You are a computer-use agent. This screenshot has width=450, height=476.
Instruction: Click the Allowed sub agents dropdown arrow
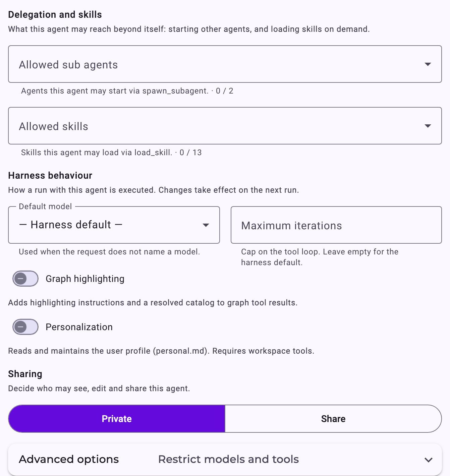click(428, 64)
